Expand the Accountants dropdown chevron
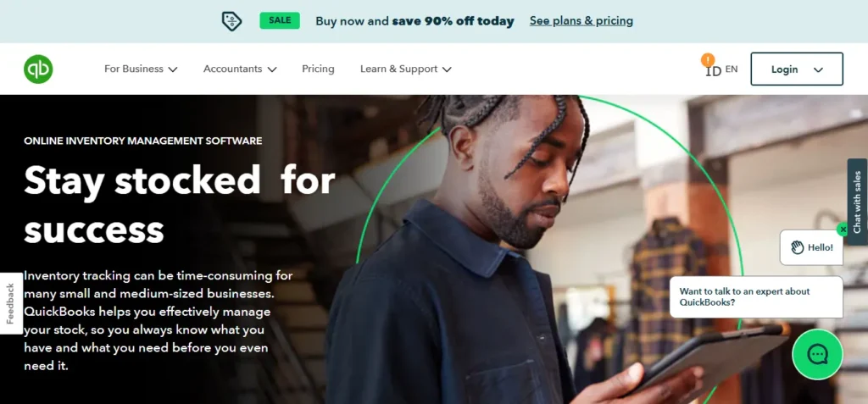 click(272, 69)
